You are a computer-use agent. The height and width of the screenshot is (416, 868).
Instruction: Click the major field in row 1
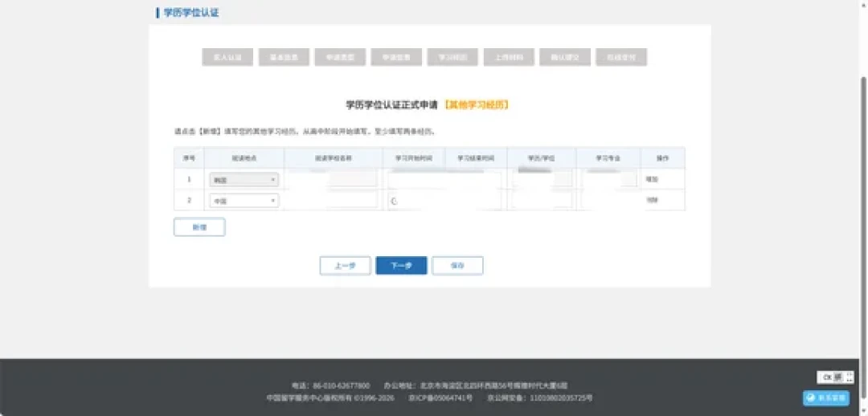(x=608, y=179)
